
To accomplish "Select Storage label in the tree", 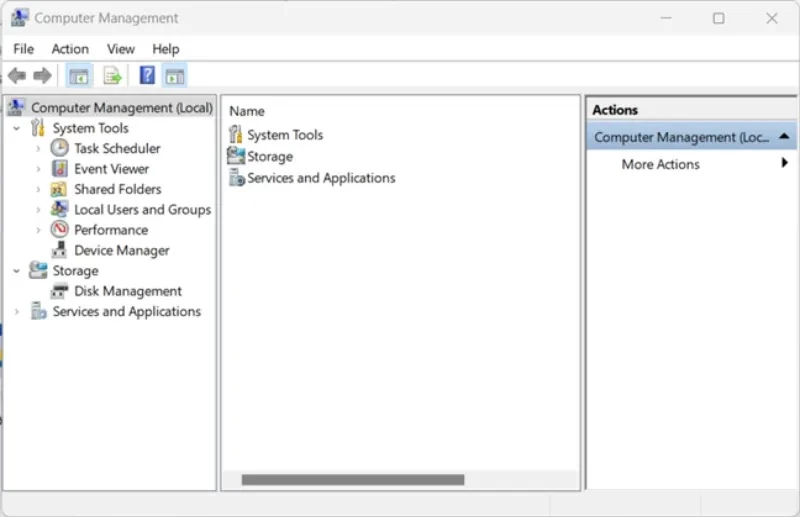I will pos(76,271).
